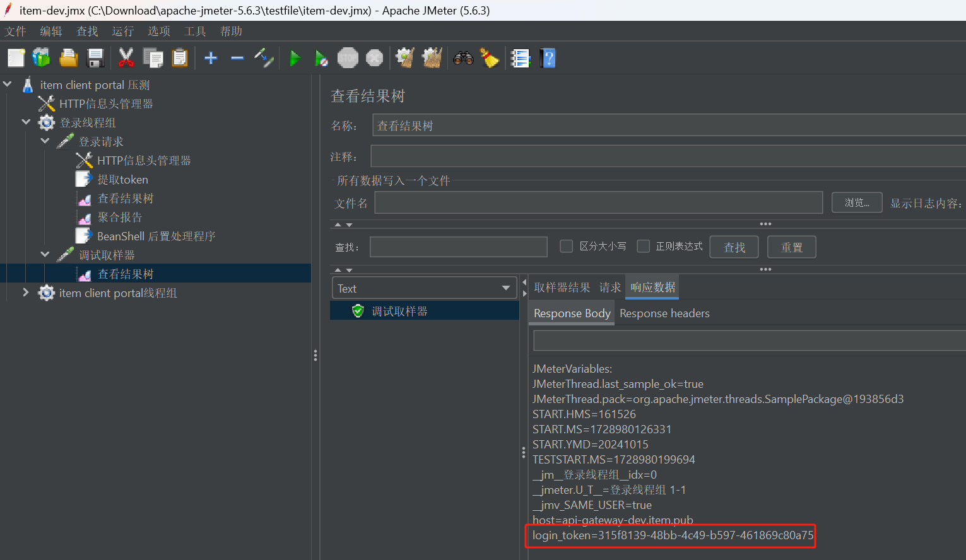Click the 浏览… file browse button
The image size is (966, 560).
[856, 202]
